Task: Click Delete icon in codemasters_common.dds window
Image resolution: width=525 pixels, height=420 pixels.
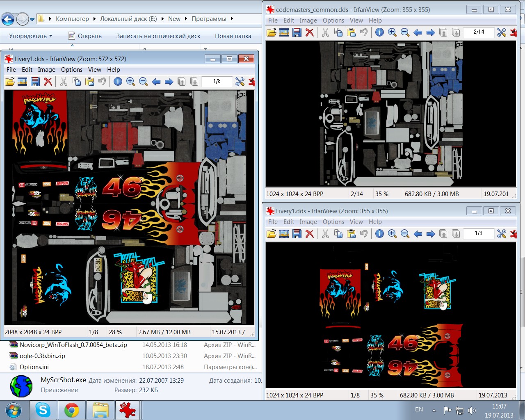Action: point(310,32)
